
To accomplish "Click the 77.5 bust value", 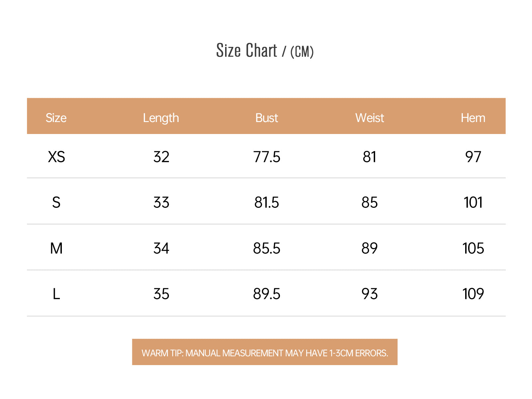I will tap(267, 157).
